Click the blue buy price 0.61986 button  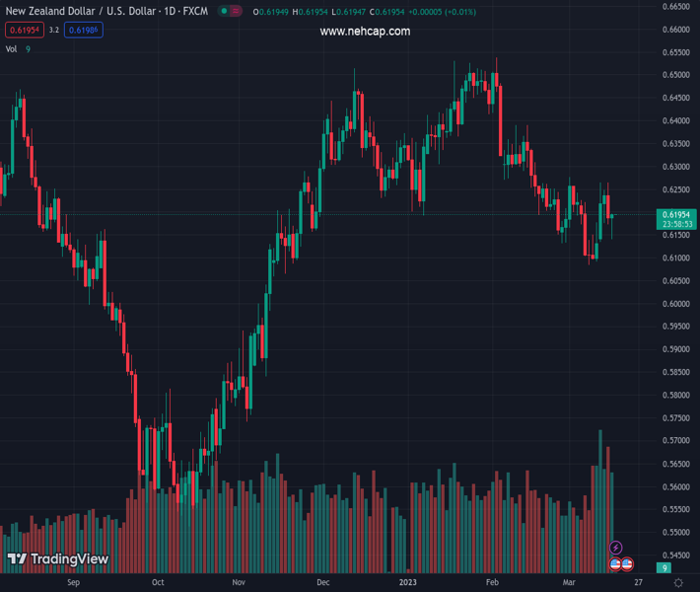pyautogui.click(x=84, y=31)
